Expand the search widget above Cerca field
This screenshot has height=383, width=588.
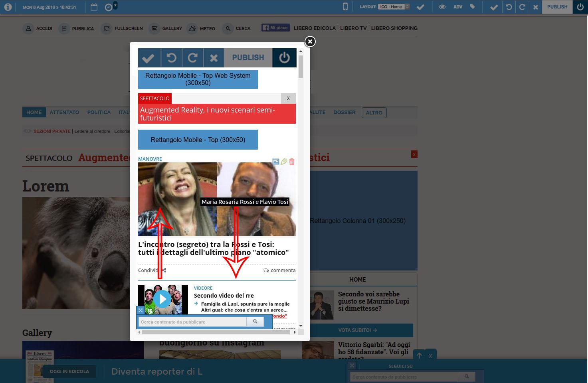[141, 310]
